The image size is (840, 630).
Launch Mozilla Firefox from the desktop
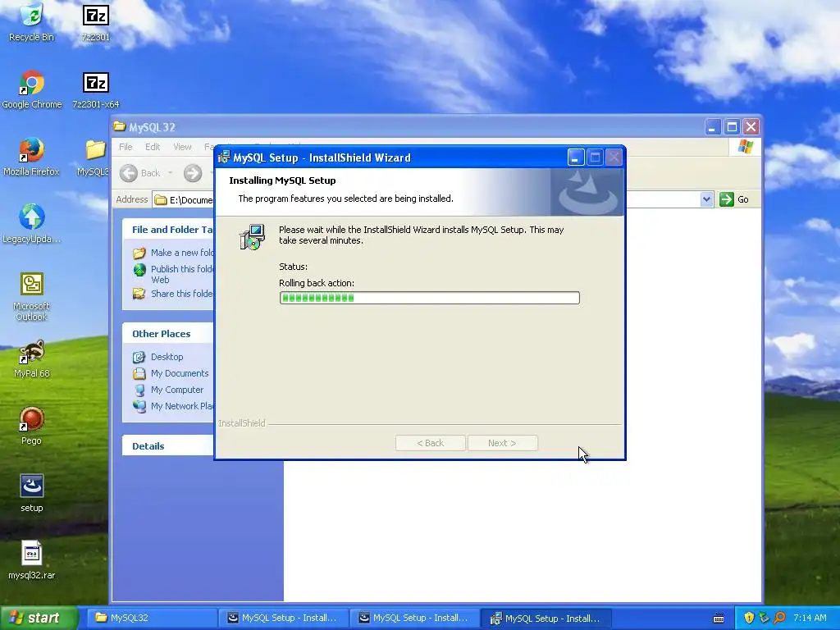(32, 157)
